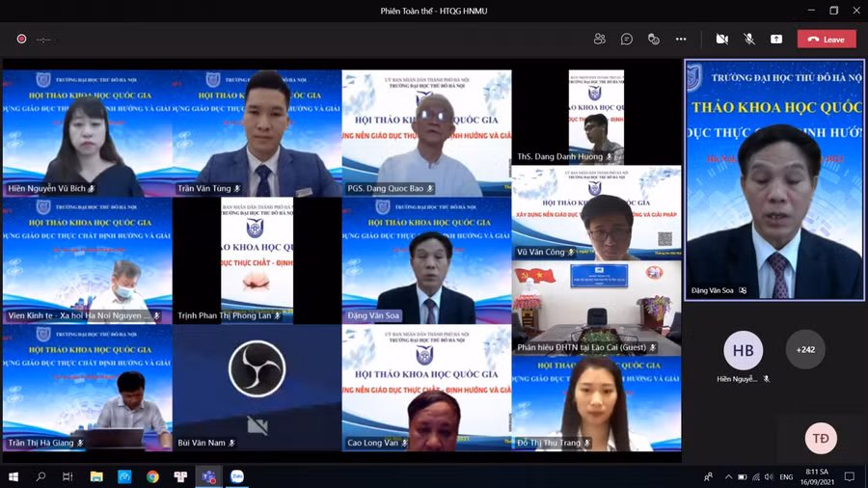Expand hidden system tray icons

click(727, 476)
